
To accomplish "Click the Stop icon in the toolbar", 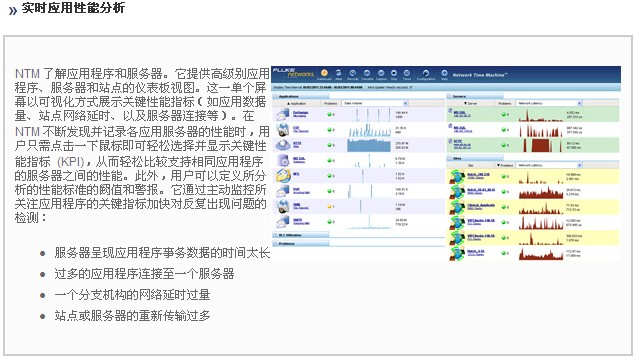I will pos(394,73).
